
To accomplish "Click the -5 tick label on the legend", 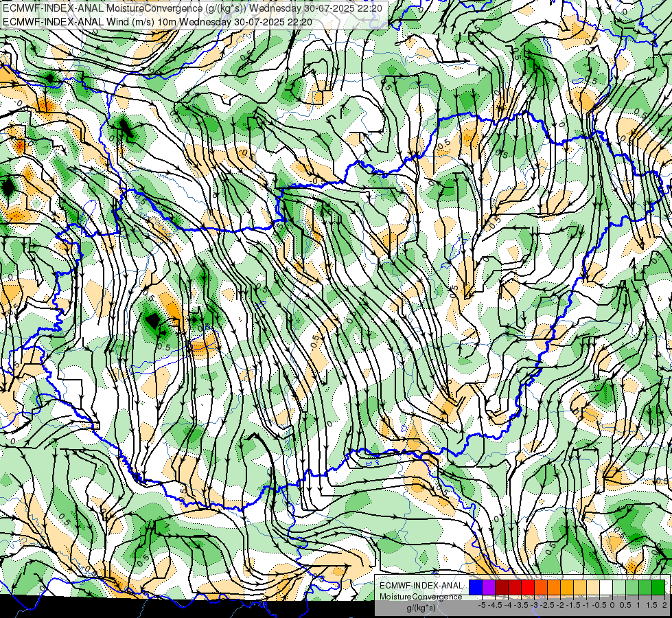I will (x=481, y=605).
